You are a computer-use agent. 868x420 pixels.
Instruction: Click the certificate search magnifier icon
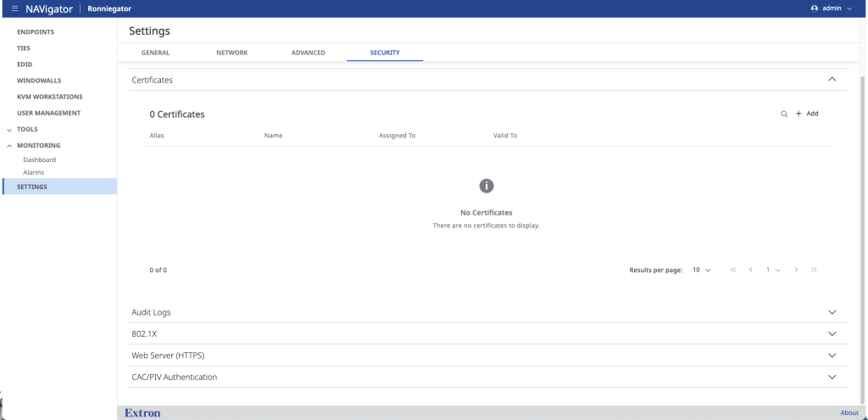coord(784,114)
